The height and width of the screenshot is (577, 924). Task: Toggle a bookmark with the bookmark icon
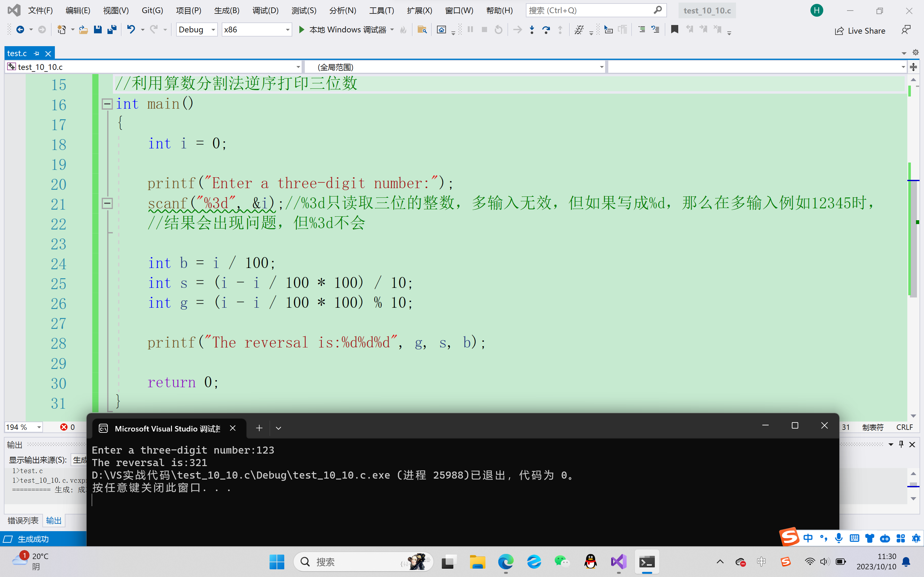(674, 29)
